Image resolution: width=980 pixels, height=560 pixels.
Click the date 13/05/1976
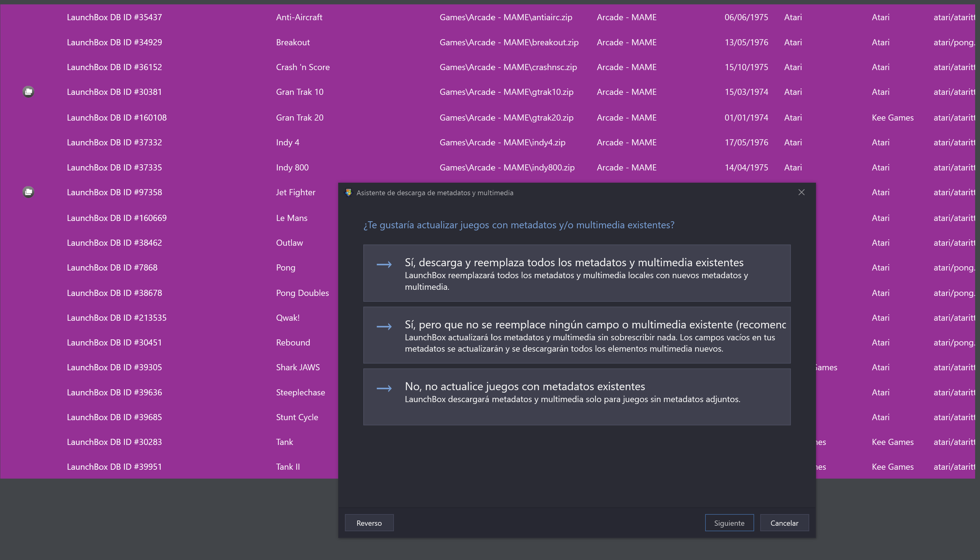click(746, 42)
